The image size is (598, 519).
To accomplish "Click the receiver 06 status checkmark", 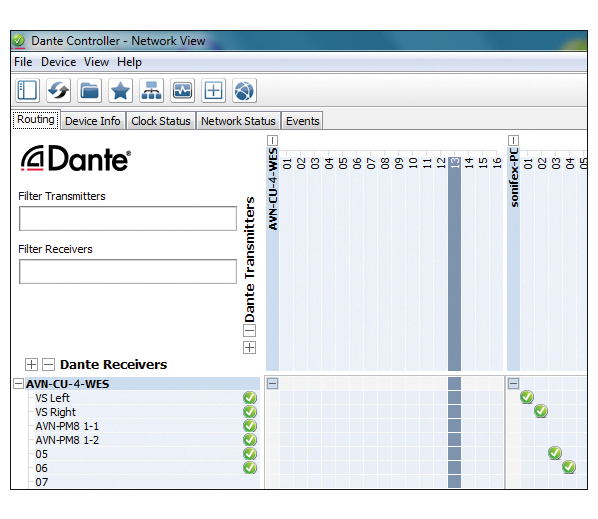I will (x=250, y=468).
